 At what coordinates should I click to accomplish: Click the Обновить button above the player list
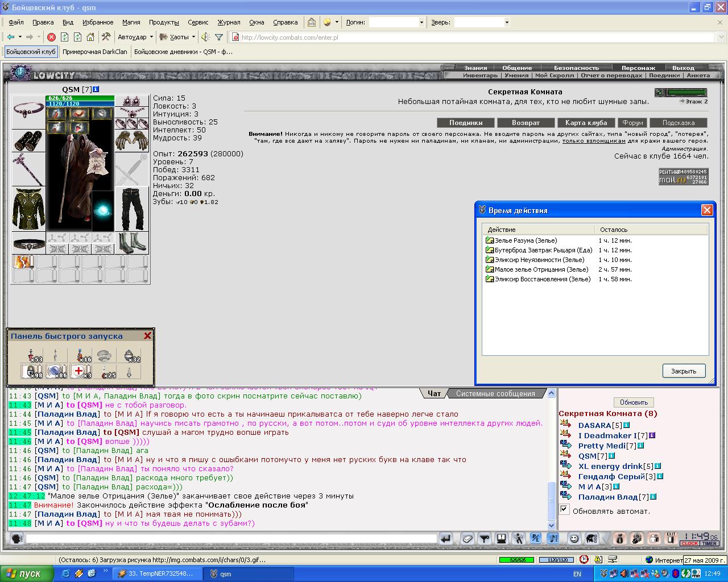634,402
